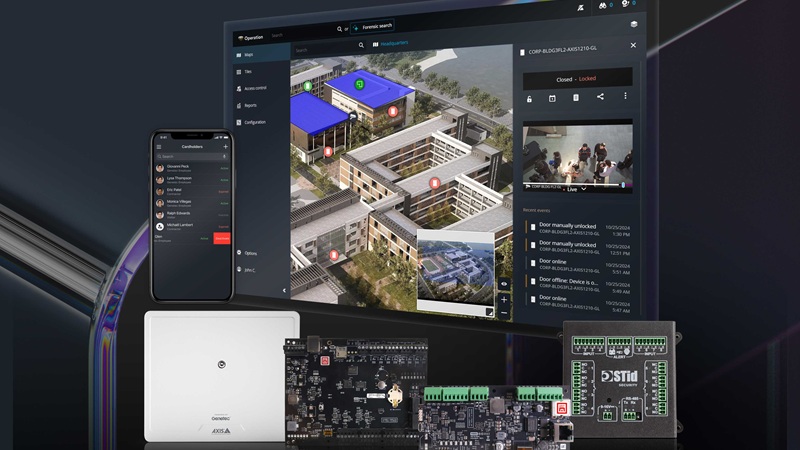
Task: Select cardholder Giovanni Peck on the phone
Action: click(x=192, y=168)
